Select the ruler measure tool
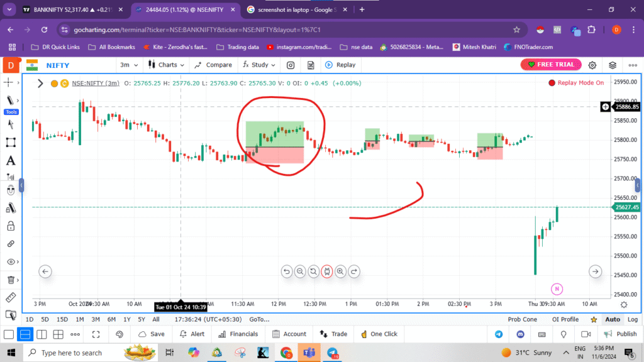This screenshot has width=644, height=362. tap(10, 297)
